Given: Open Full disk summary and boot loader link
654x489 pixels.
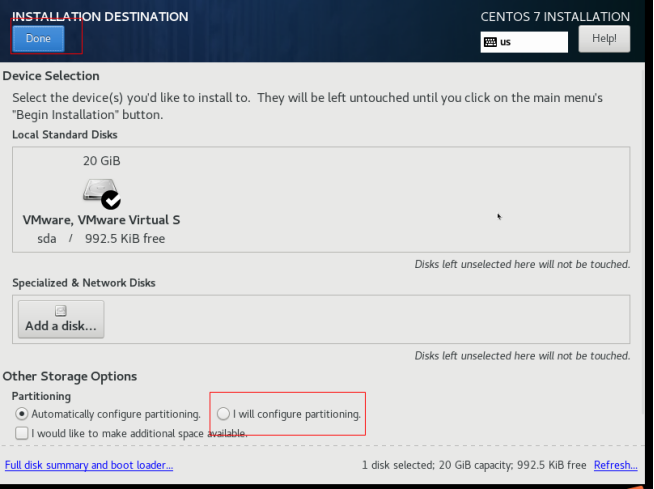Looking at the screenshot, I should pyautogui.click(x=89, y=465).
